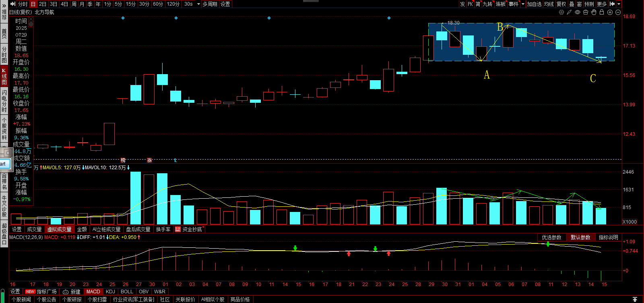Click top toolbar 设置 button
Viewport: 644px width, 303px height.
pos(225,4)
